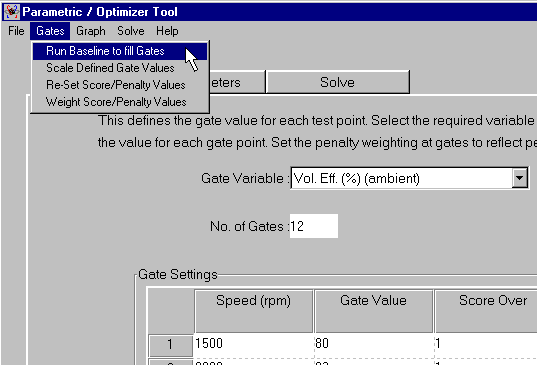Switch to the partially hidden Parameters tab

[x=237, y=82]
